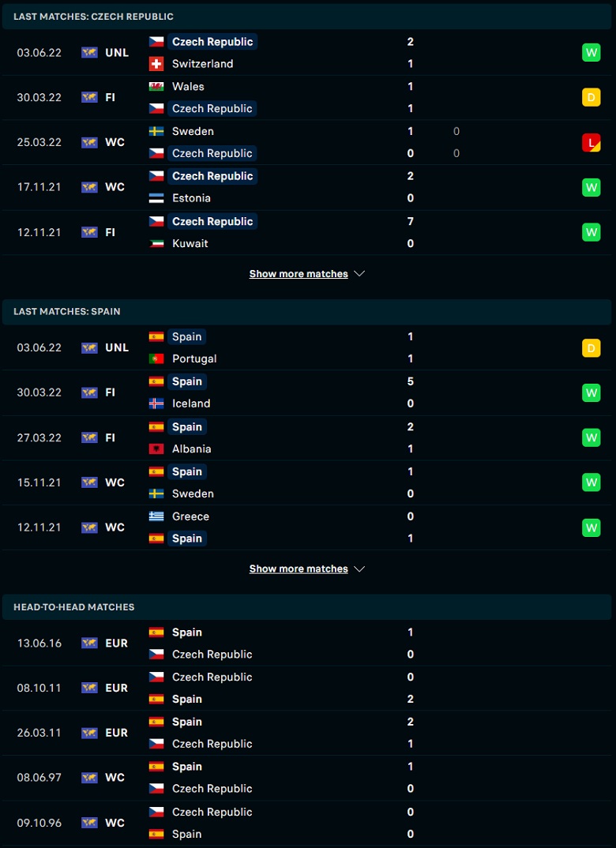Open the Estonia team link
Viewport: 616px width, 848px height.
click(191, 198)
